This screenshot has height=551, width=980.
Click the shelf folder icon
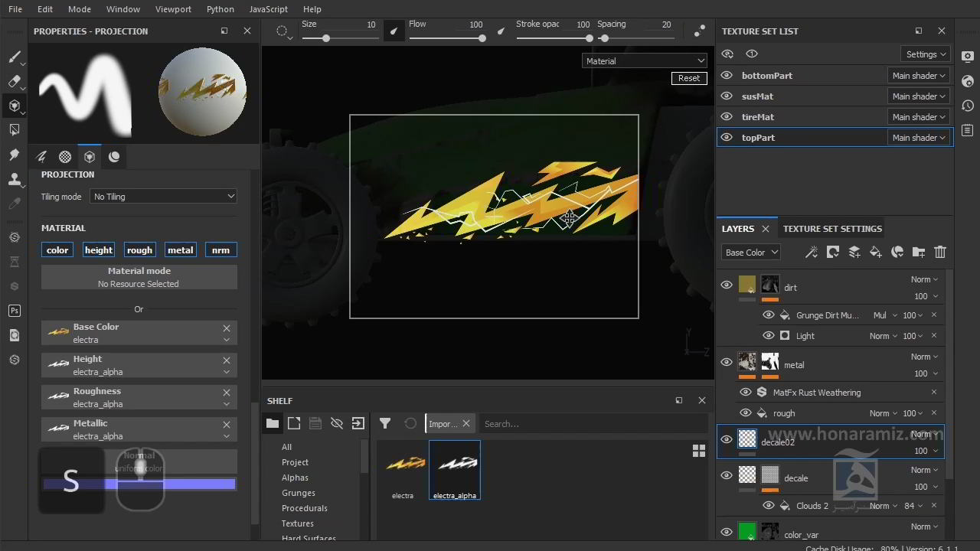tap(273, 423)
